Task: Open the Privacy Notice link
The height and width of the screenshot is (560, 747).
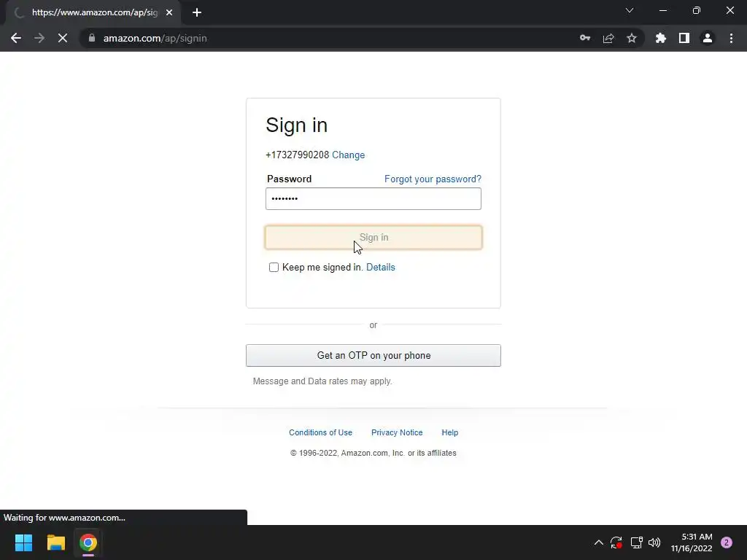Action: [397, 432]
